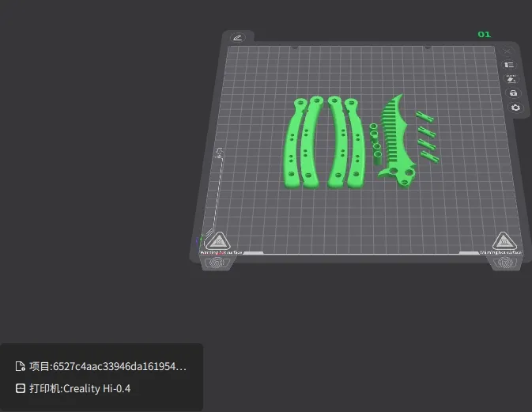
Task: Open plate settings gear icon
Action: [515, 108]
